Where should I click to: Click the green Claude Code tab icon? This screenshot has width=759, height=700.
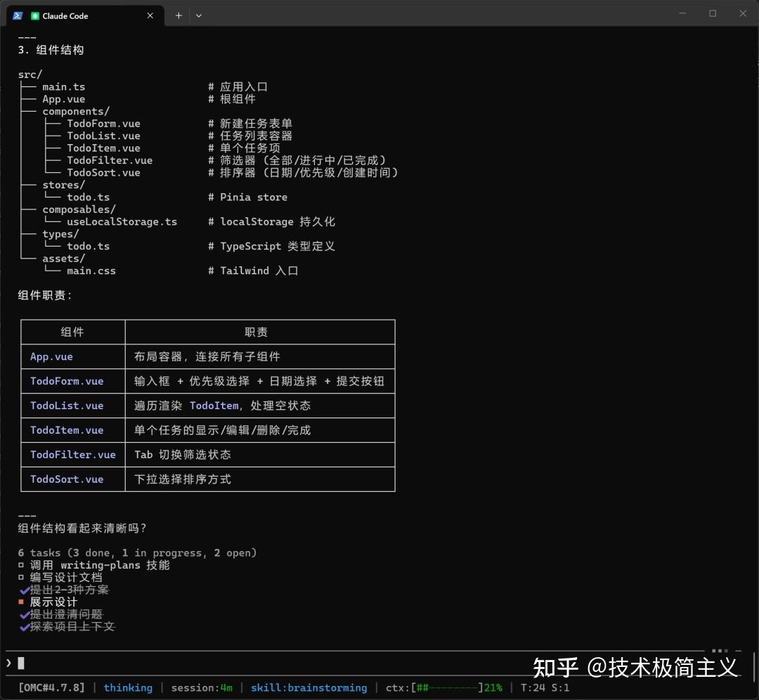[x=35, y=16]
